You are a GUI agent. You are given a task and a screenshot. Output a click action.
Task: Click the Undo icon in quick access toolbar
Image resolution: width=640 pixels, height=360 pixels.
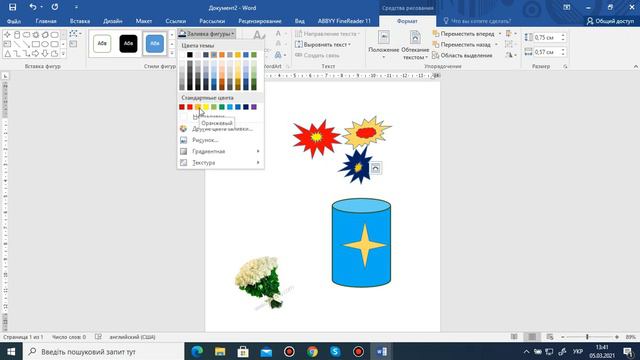pyautogui.click(x=33, y=7)
